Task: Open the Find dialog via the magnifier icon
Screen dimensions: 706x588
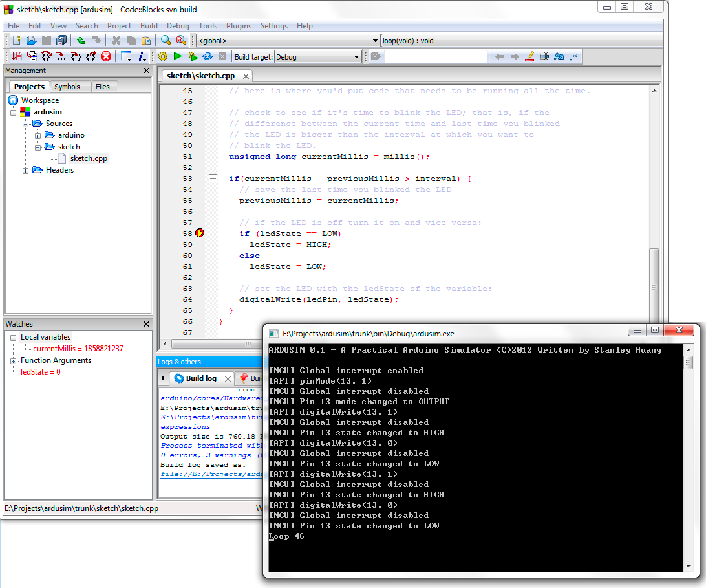Action: pos(166,40)
